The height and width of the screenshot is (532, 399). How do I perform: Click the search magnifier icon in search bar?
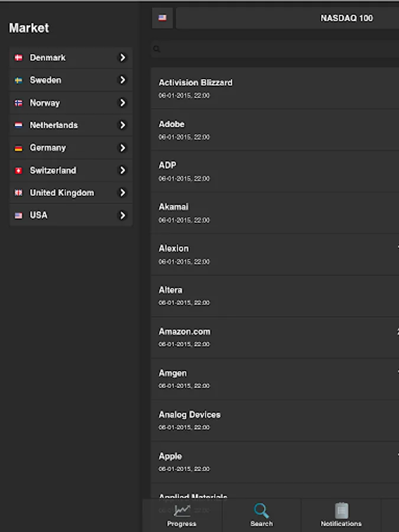point(157,49)
